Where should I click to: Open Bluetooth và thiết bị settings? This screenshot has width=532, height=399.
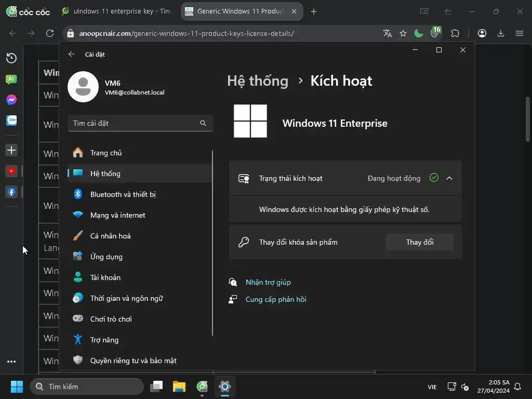click(139, 194)
